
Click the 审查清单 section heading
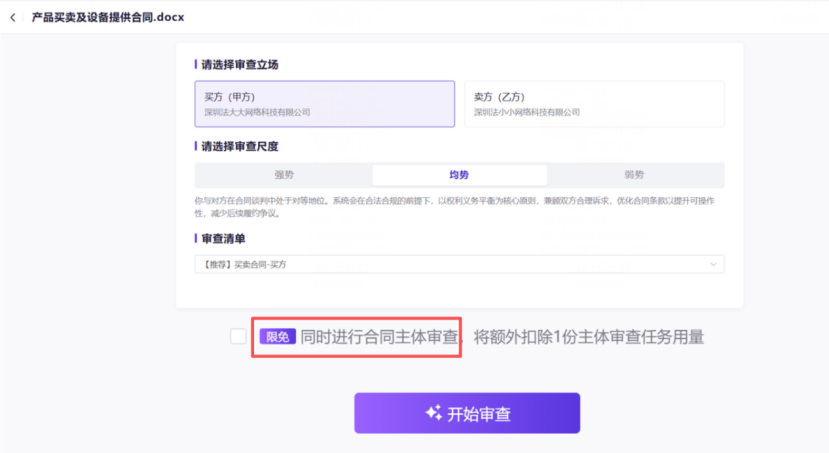pos(223,239)
